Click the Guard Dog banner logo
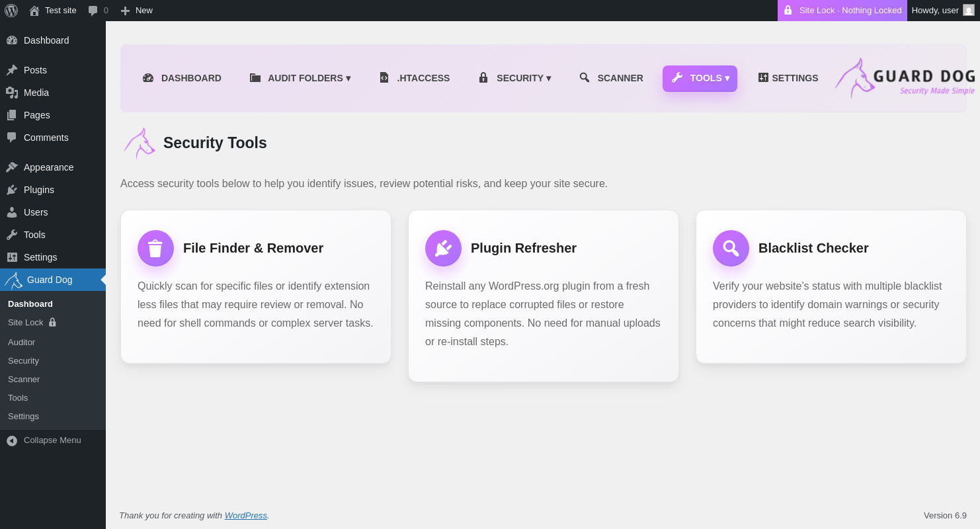This screenshot has height=529, width=980. 905,79
